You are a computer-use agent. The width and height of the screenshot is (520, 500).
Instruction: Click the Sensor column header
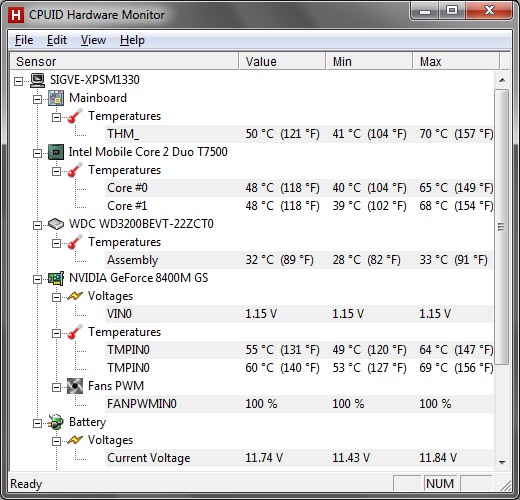[x=124, y=61]
